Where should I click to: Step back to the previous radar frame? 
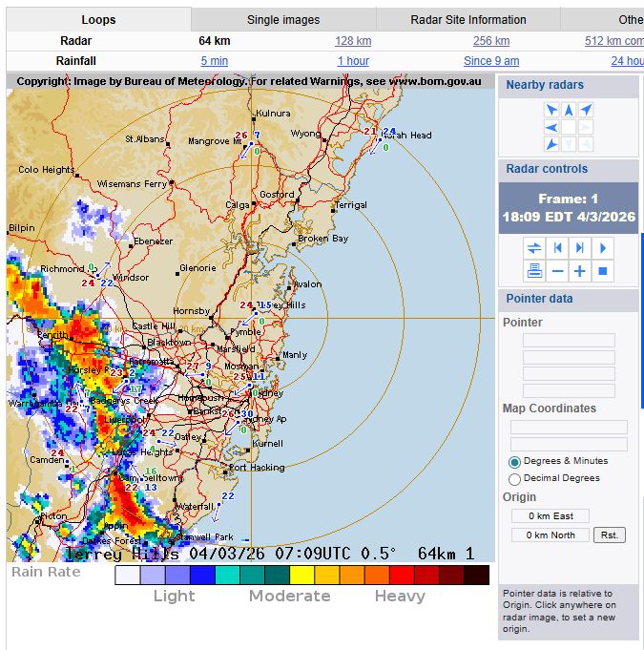[557, 248]
